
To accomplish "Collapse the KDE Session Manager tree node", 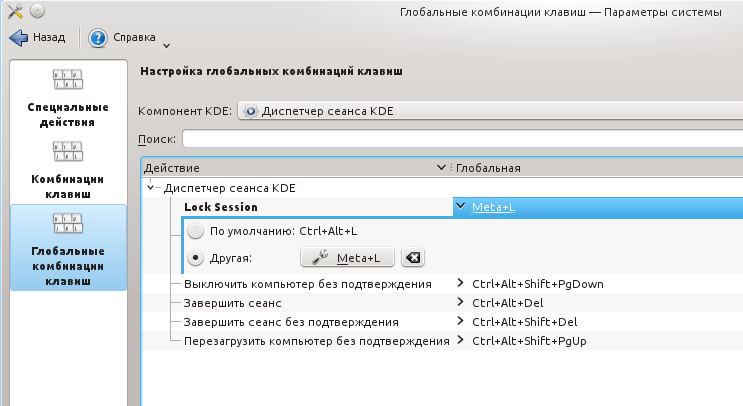I will pyautogui.click(x=150, y=188).
